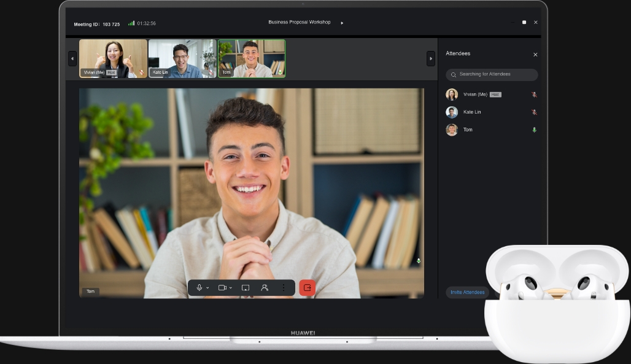Toggle the microphone in the meeting toolbar
Viewport: 631px width, 364px height.
[199, 287]
